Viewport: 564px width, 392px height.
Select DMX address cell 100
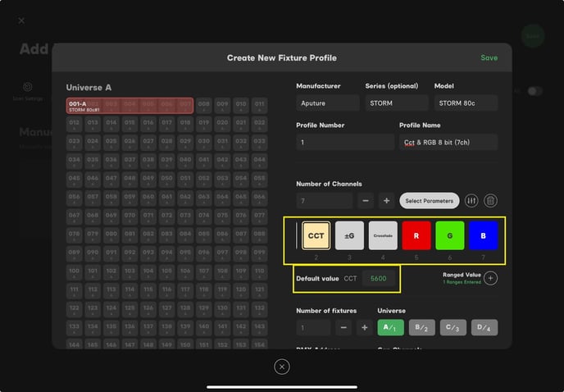point(74,272)
